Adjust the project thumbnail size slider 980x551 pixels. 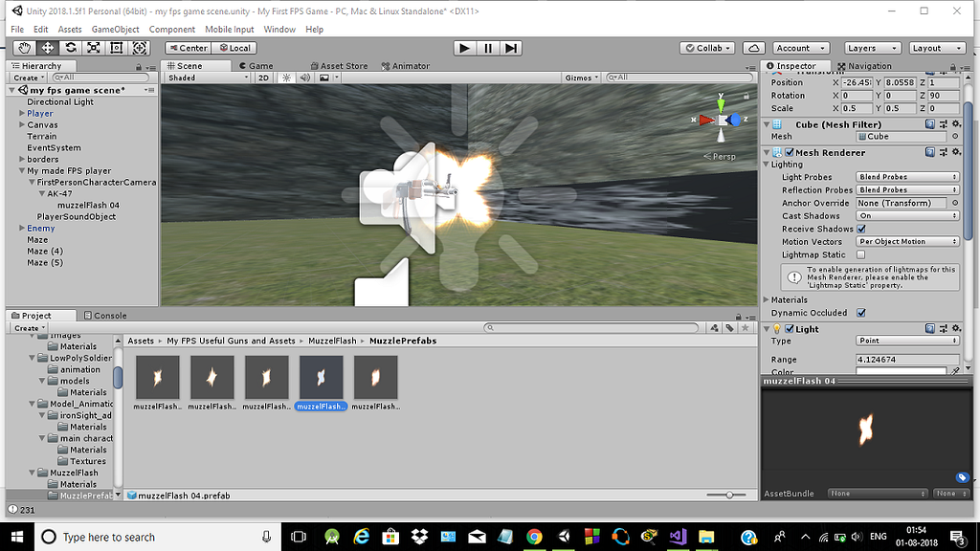(x=727, y=495)
